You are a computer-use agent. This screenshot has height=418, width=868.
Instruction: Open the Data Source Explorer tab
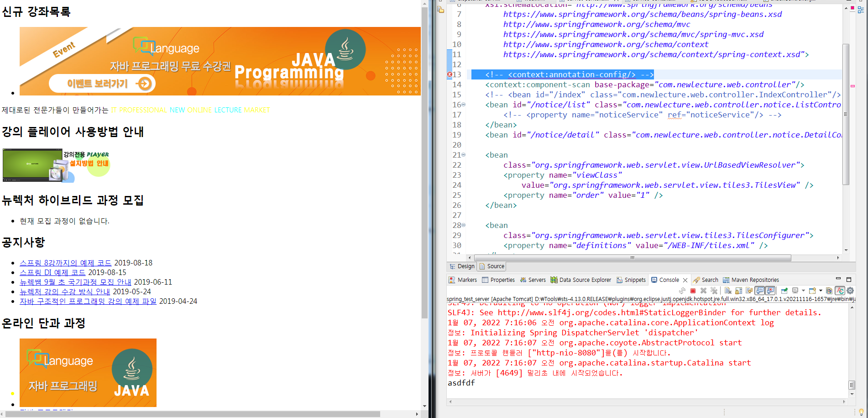tap(581, 280)
